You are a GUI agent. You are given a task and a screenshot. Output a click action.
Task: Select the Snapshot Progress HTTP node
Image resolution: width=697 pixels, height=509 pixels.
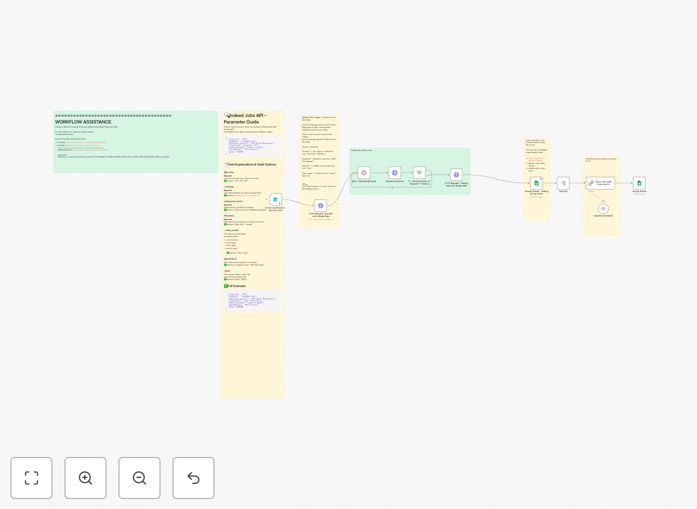[x=394, y=172]
